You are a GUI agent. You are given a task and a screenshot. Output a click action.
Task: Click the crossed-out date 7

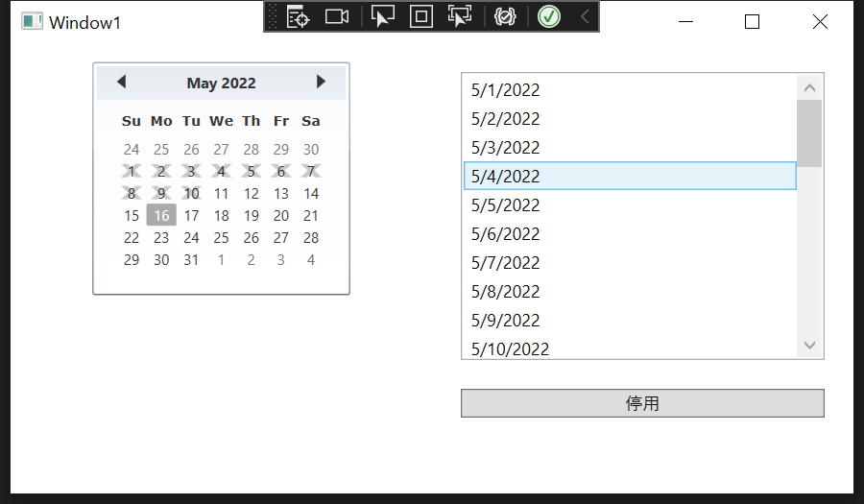311,171
